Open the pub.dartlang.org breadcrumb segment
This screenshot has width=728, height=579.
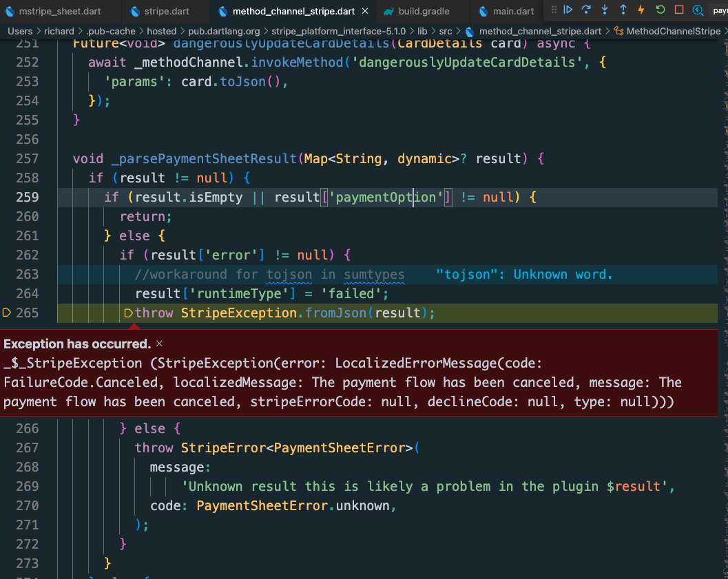[x=224, y=31]
